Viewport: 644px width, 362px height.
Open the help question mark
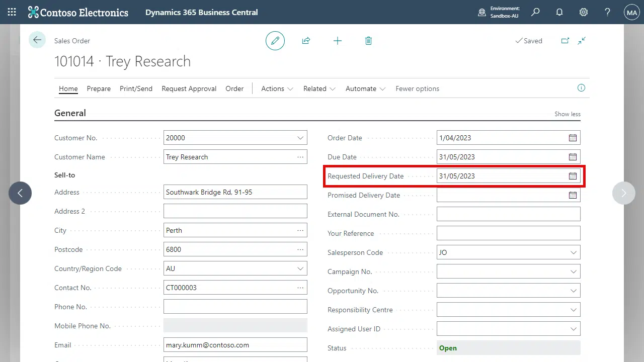pyautogui.click(x=607, y=12)
